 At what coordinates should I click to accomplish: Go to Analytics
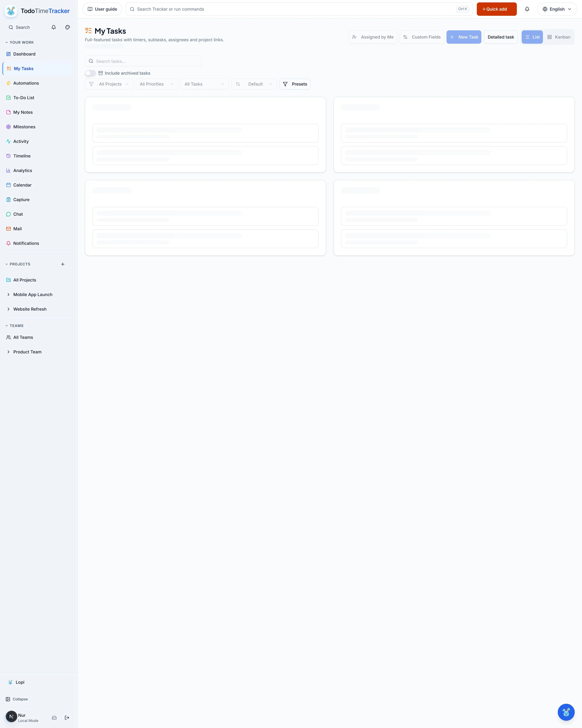tap(37, 170)
